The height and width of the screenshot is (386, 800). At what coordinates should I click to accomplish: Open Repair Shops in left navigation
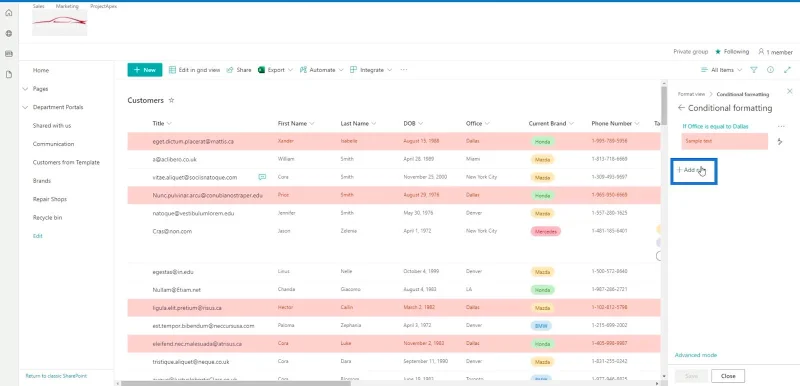click(49, 199)
